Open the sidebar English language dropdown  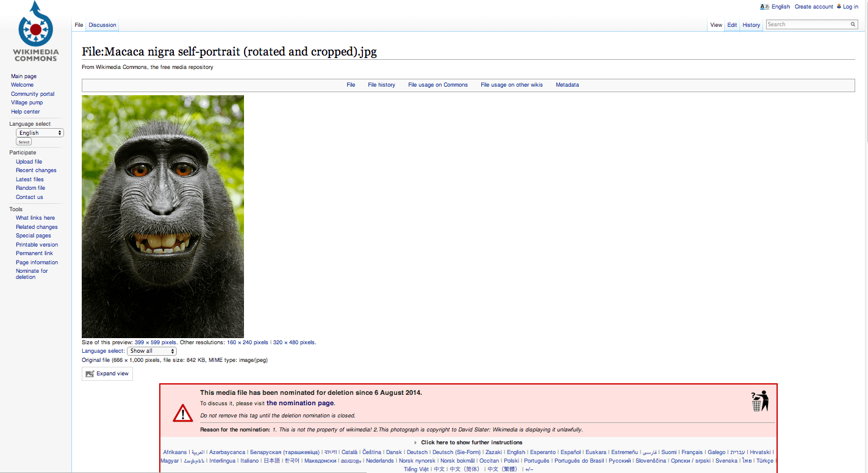40,132
